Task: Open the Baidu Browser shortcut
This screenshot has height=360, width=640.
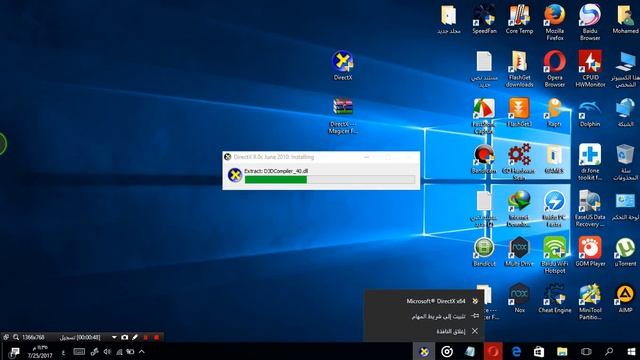Action: click(x=590, y=22)
